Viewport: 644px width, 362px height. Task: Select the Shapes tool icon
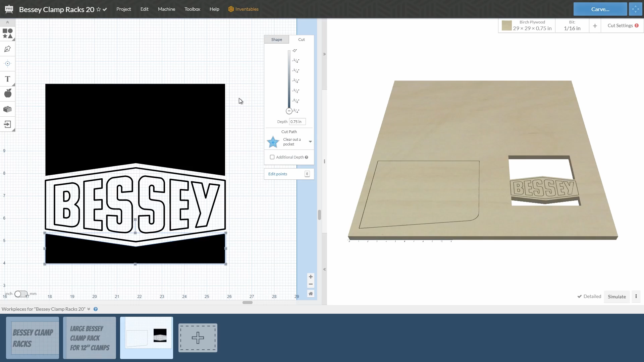pyautogui.click(x=7, y=34)
